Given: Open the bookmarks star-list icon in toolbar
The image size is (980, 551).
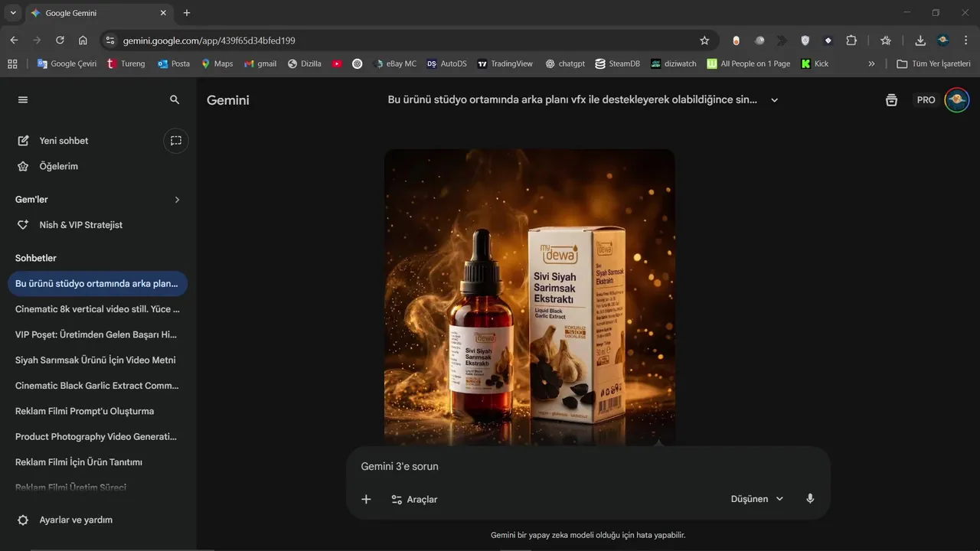Looking at the screenshot, I should pyautogui.click(x=886, y=41).
